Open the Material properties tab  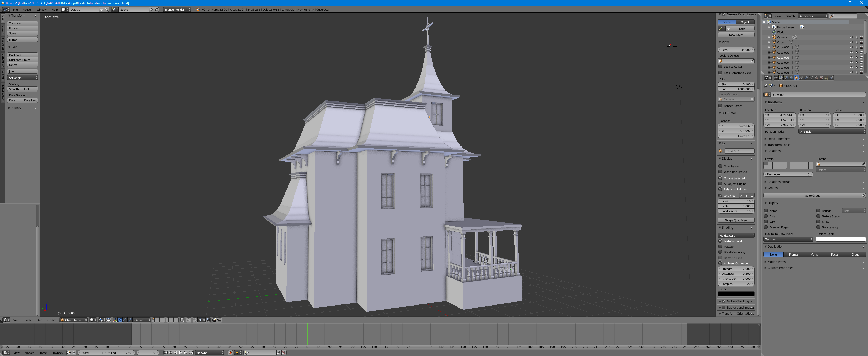816,78
